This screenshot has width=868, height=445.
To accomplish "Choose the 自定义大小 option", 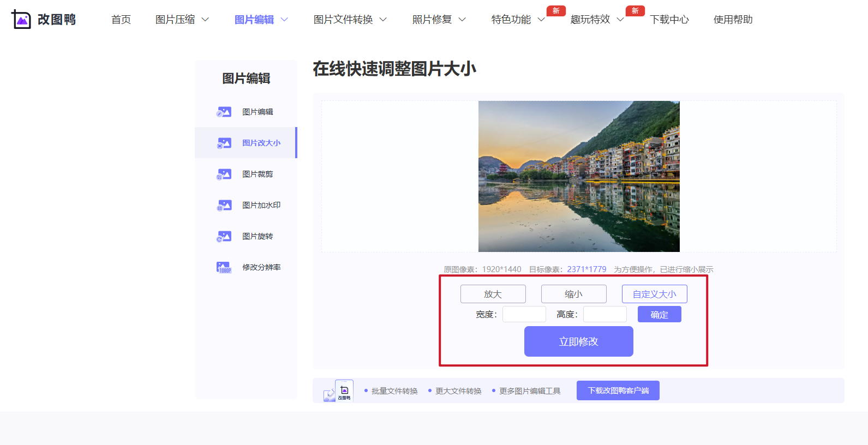I will [655, 294].
